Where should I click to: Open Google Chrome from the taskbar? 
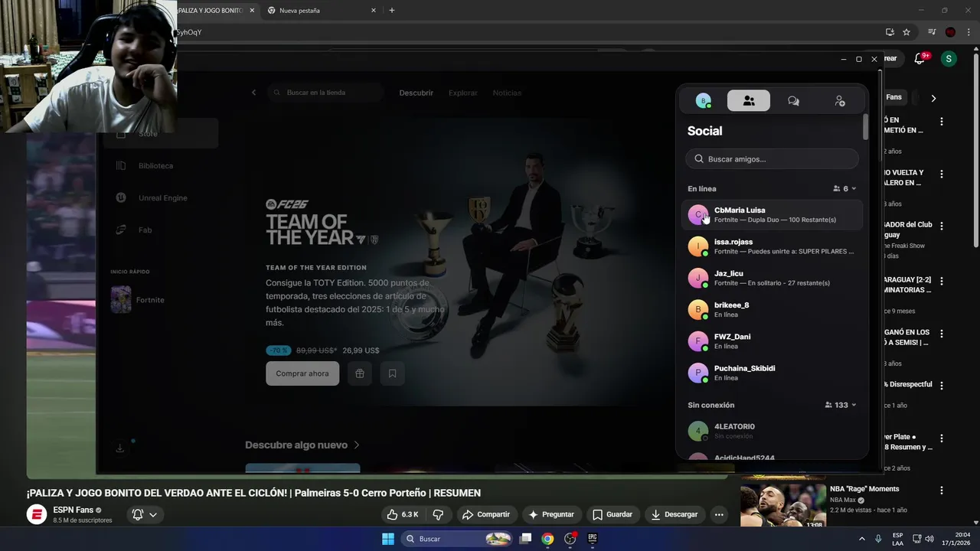pyautogui.click(x=547, y=539)
